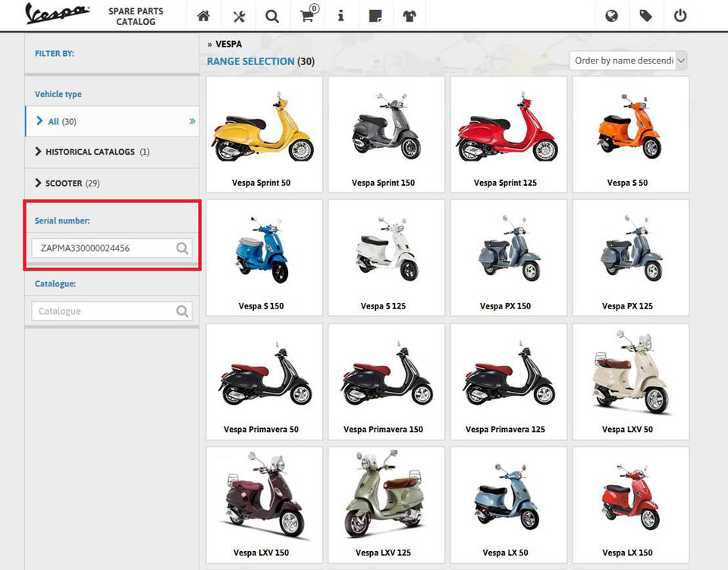Viewport: 728px width, 570px height.
Task: Open the price tag icon
Action: [645, 16]
